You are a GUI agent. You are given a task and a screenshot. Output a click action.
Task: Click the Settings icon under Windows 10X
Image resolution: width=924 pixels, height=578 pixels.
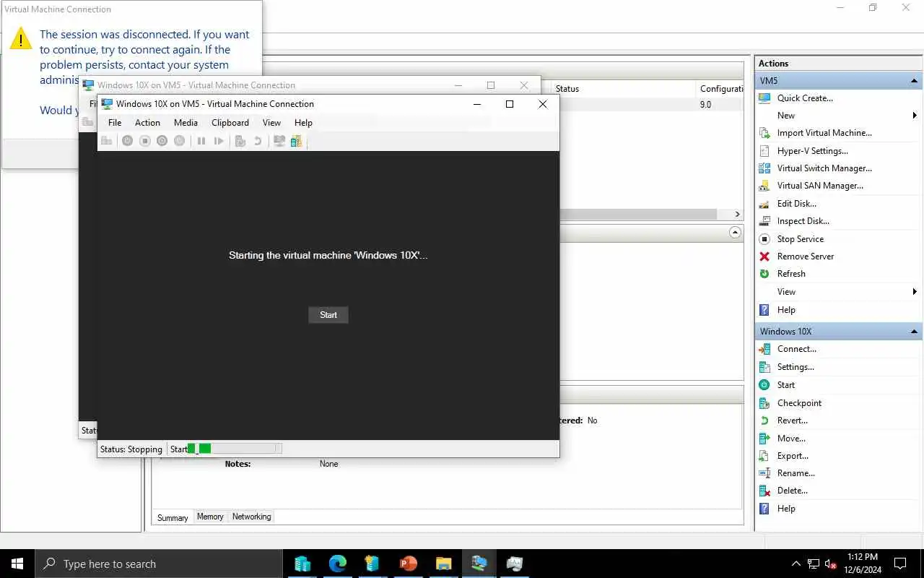[x=764, y=367]
